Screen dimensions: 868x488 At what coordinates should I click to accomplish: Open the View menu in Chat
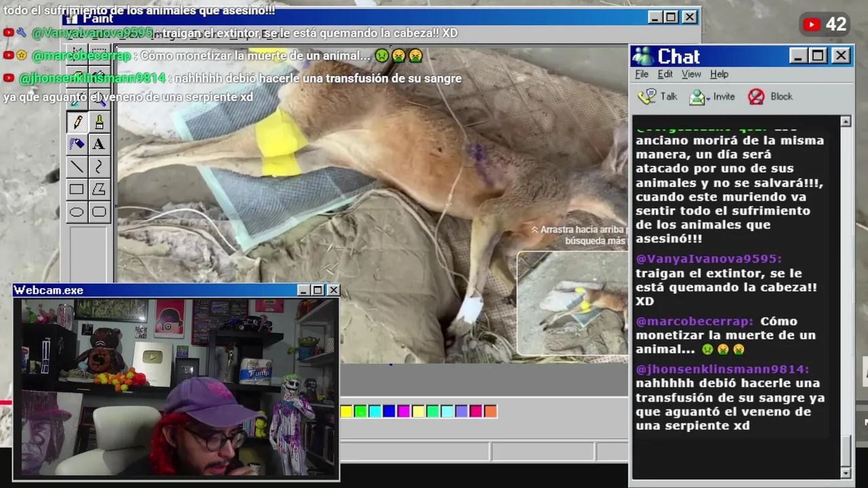point(691,74)
